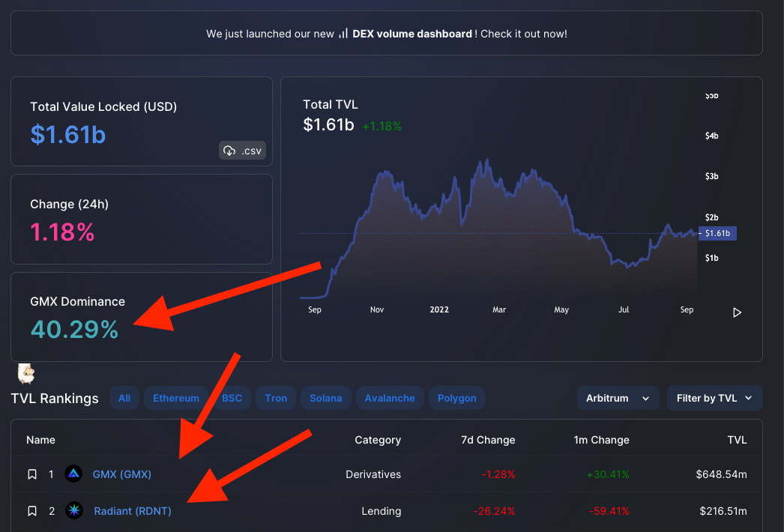Screen dimensions: 784x532
Task: Open the Arbitrum chain dropdown
Action: click(x=618, y=398)
